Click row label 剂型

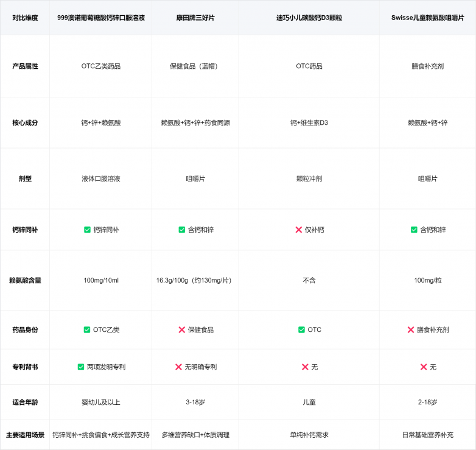pos(25,178)
